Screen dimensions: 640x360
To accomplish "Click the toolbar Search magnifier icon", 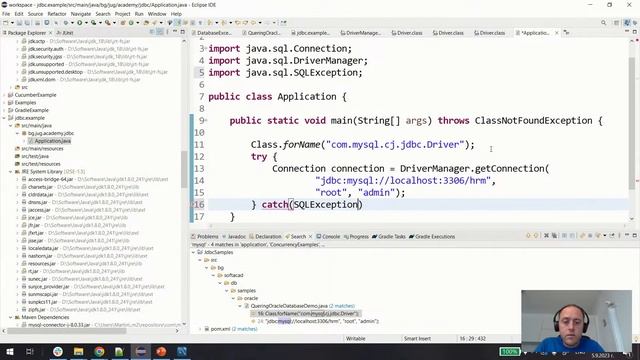I will (603, 23).
